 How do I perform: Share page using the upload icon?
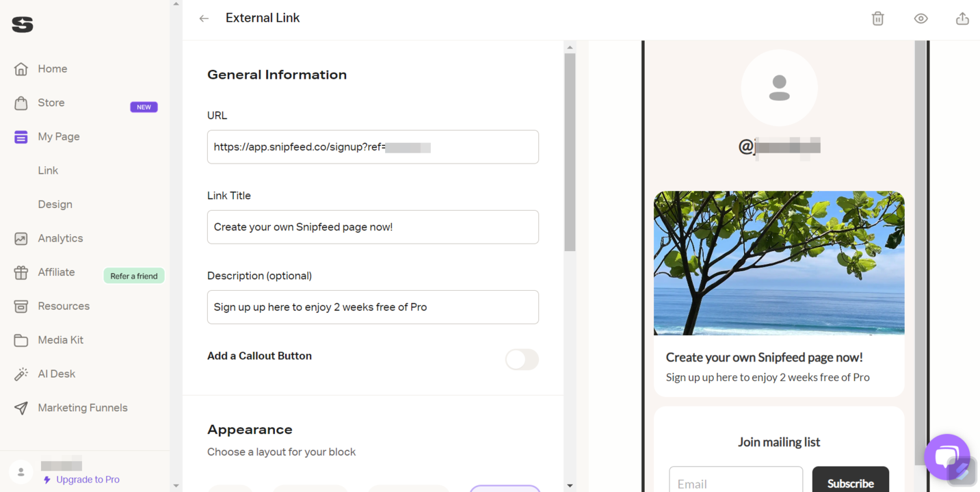(x=962, y=18)
